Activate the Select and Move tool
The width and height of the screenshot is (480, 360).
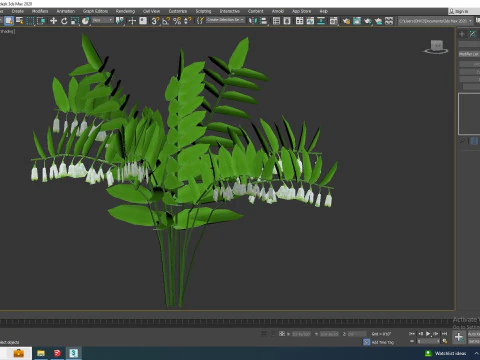53,21
